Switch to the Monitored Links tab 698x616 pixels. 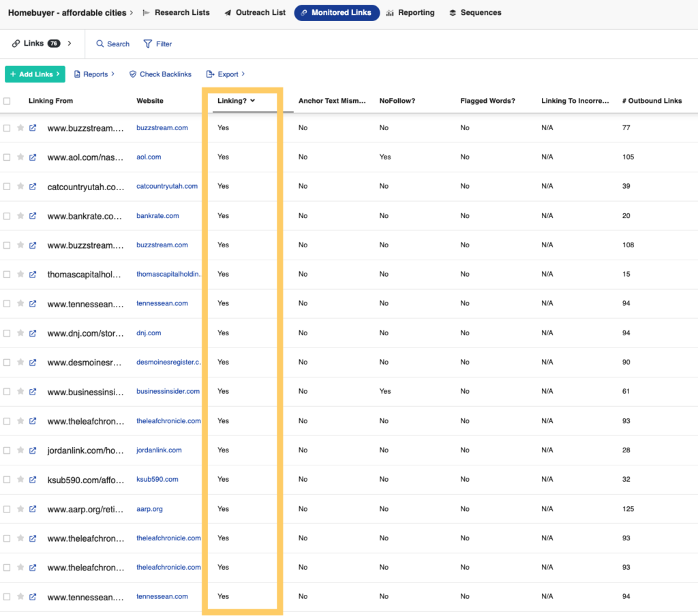pos(337,12)
